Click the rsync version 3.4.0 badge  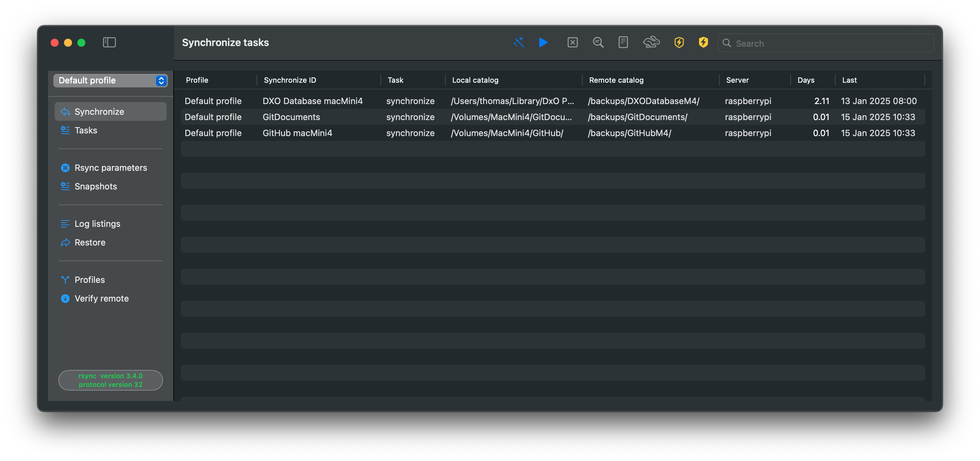coord(110,380)
